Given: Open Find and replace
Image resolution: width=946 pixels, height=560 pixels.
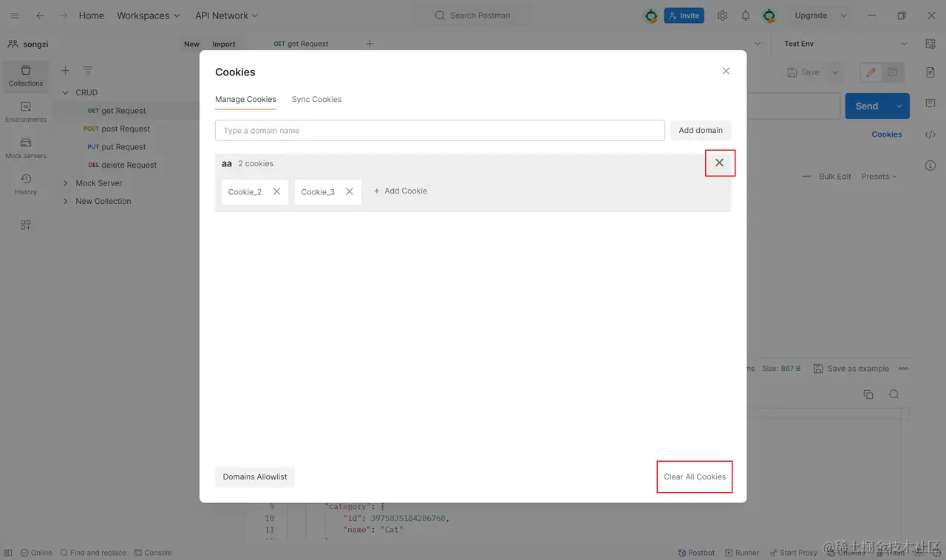Looking at the screenshot, I should coord(93,553).
